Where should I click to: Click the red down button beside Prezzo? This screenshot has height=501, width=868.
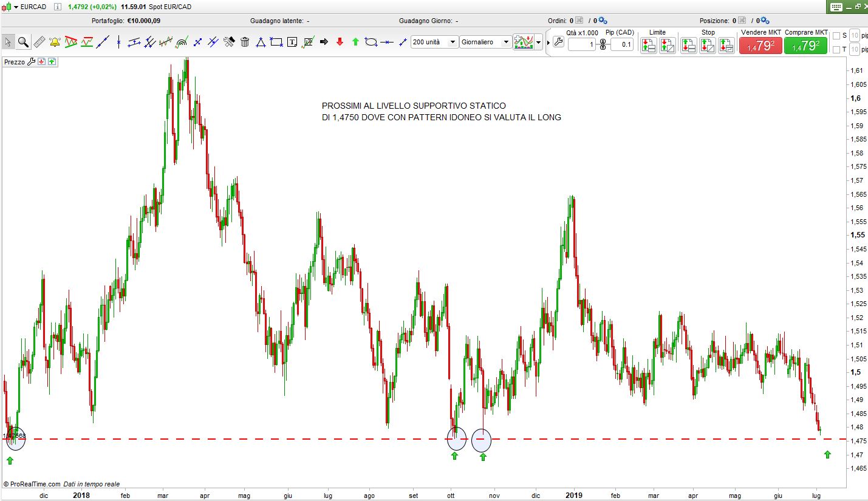click(42, 61)
